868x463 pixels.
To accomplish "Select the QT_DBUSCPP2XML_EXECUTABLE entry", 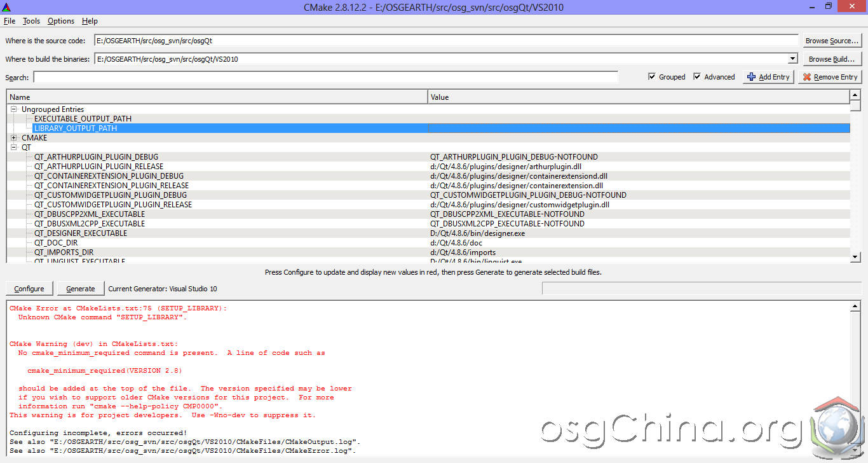I will (90, 214).
